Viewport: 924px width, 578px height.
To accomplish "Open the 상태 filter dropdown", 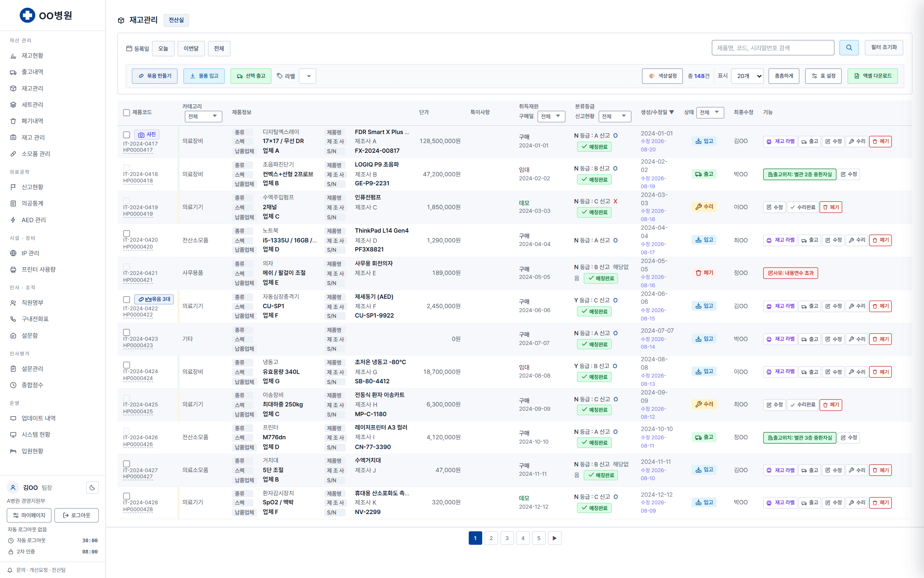I will click(x=710, y=112).
